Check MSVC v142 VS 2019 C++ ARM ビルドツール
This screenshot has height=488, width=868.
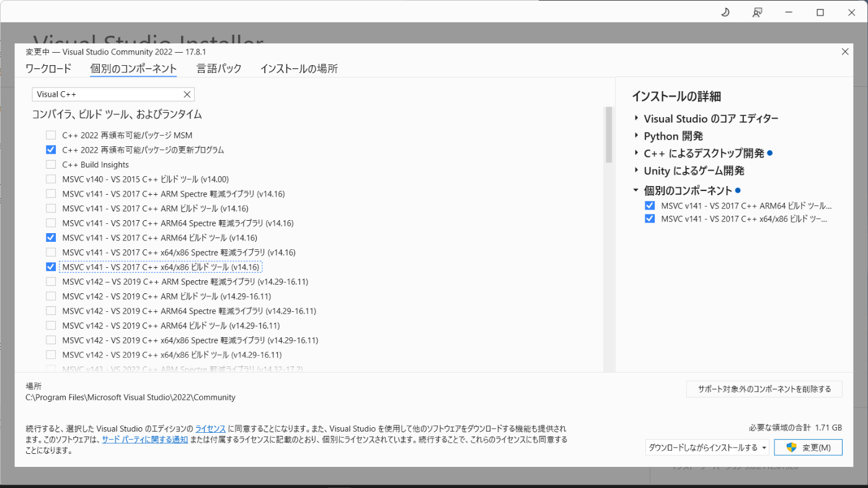(x=51, y=296)
